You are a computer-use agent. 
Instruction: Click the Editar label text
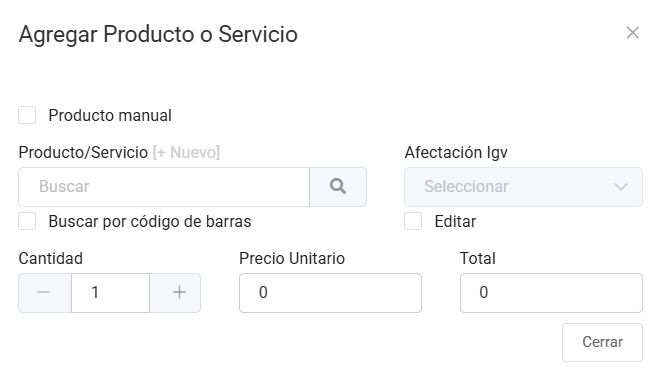455,222
